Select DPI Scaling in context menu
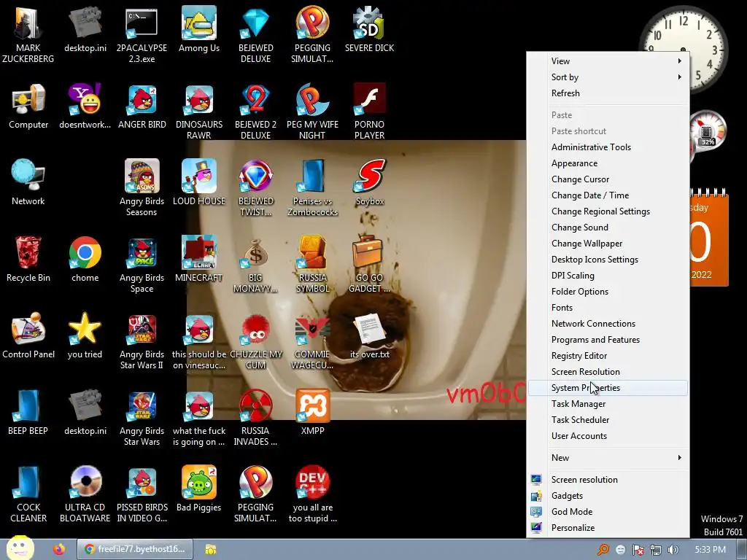The height and width of the screenshot is (560, 747). [x=608, y=276]
